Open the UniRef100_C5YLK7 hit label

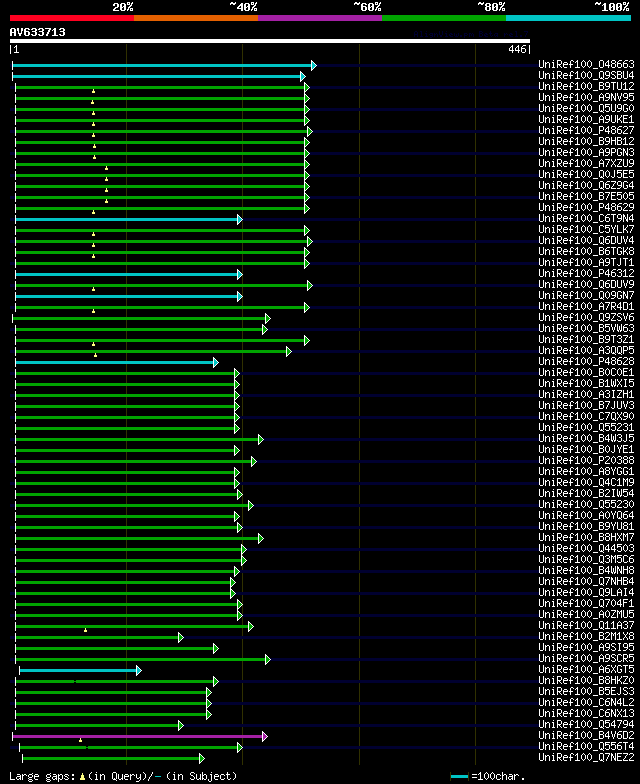tap(586, 230)
